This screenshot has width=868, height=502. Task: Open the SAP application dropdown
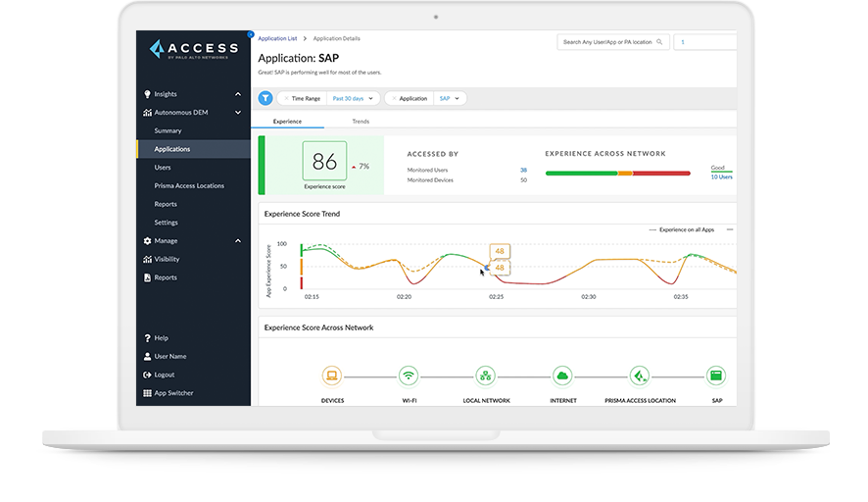coord(450,98)
